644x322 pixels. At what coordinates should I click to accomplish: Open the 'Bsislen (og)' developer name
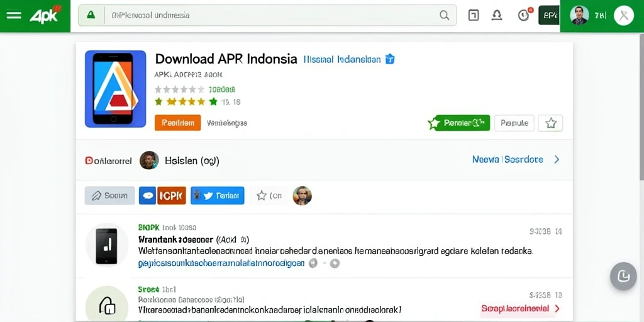point(192,160)
